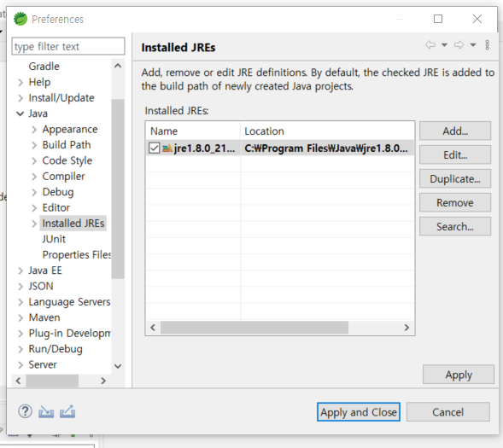Close the Preferences window
Screen dimensions: 503x448
(x=477, y=19)
